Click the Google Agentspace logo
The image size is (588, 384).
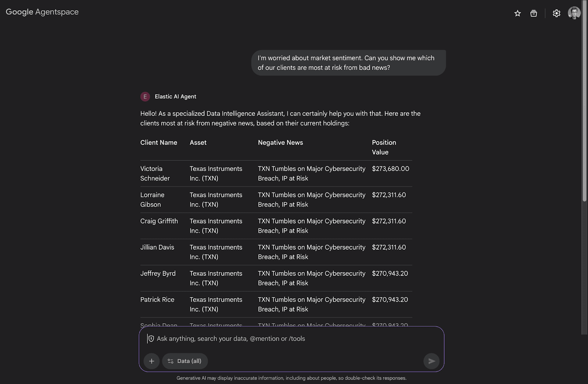pos(42,11)
